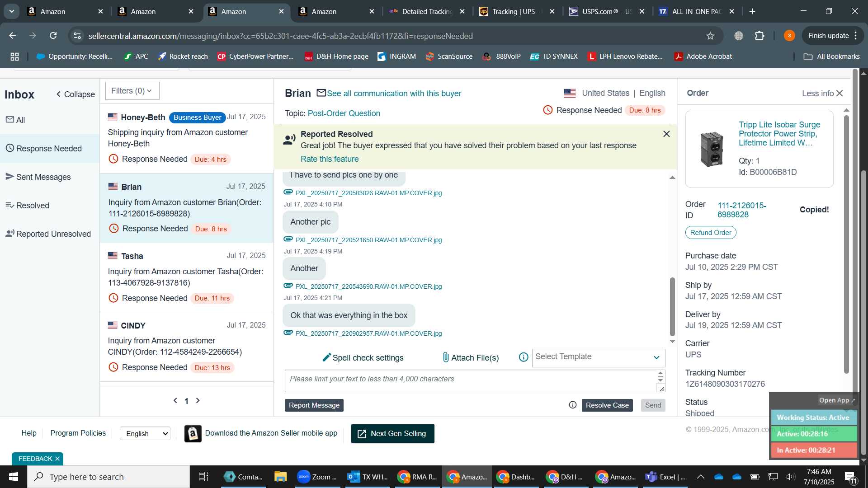This screenshot has height=488, width=868.
Task: Open the tab search dropdown arrow
Action: [12, 11]
